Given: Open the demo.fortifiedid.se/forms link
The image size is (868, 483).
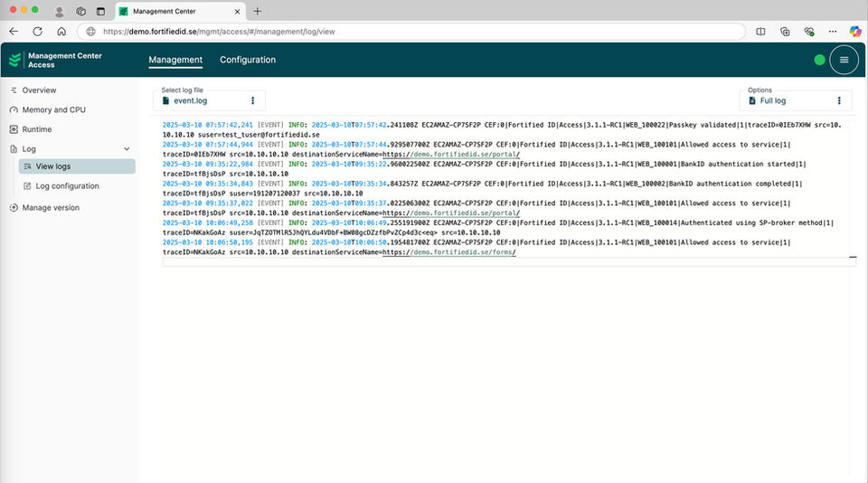Looking at the screenshot, I should coord(449,252).
